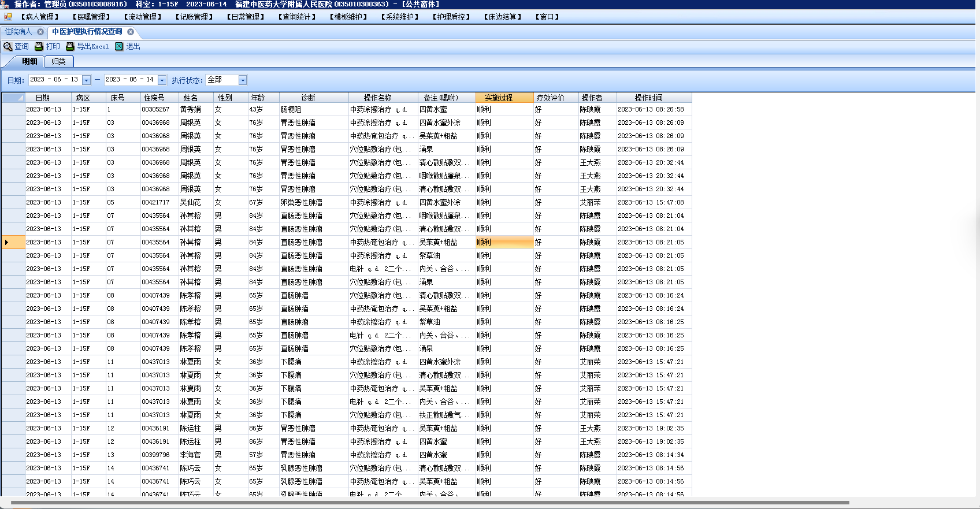This screenshot has height=509, width=980.
Task: Click the 操作时间 column header
Action: click(654, 98)
